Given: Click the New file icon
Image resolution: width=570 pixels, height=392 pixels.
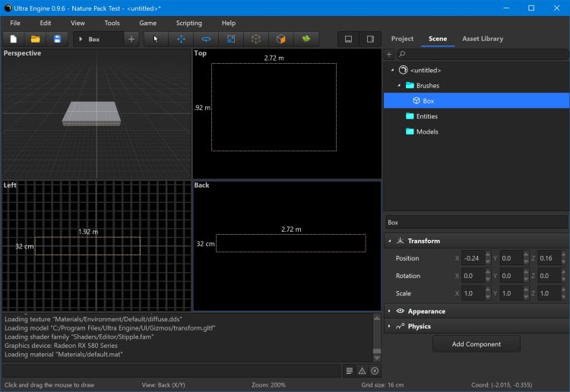Looking at the screenshot, I should [14, 39].
